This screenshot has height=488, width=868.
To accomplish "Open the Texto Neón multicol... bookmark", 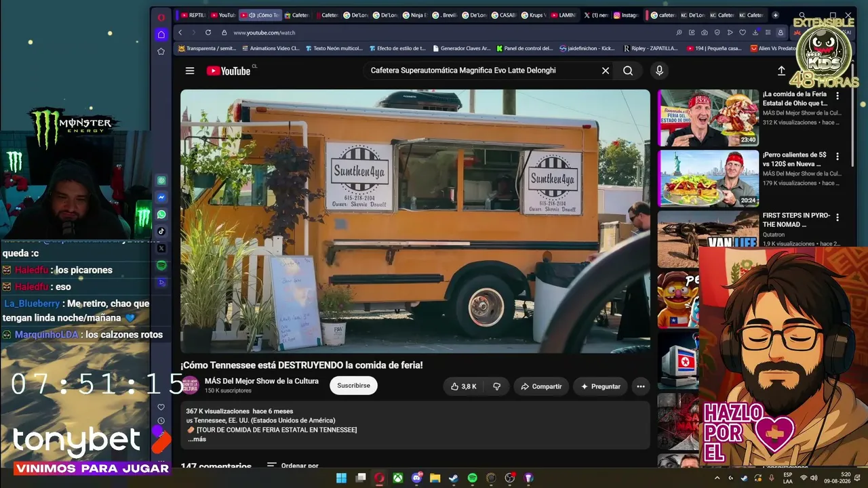I will click(334, 49).
